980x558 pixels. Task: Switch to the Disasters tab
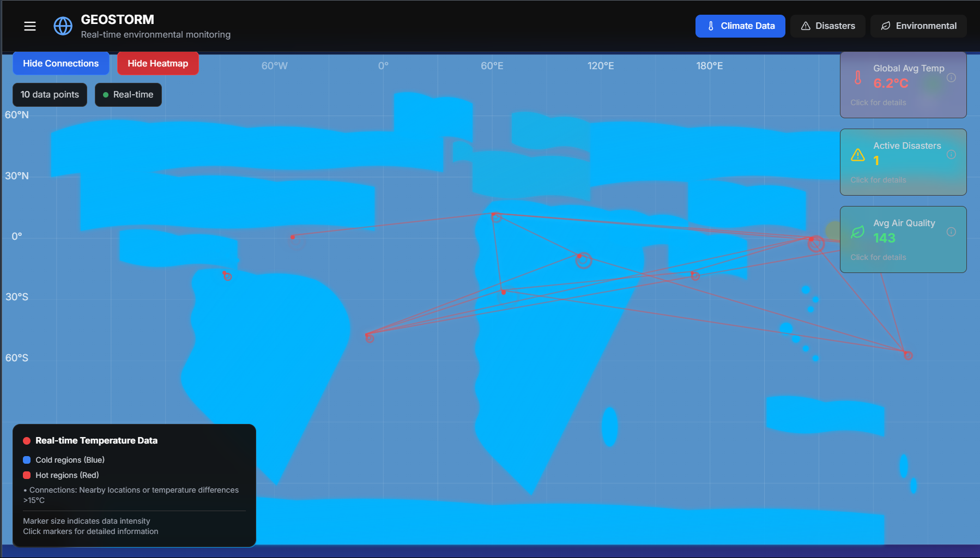pyautogui.click(x=827, y=26)
